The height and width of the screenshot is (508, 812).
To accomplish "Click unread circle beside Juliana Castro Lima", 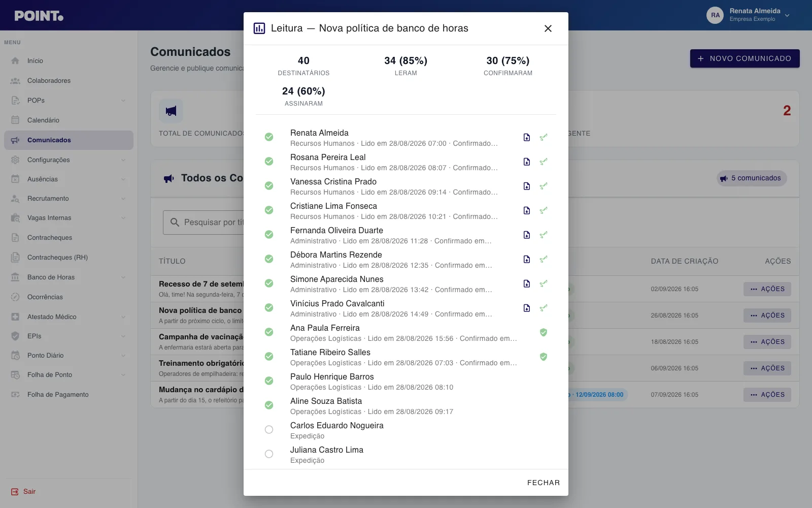I will pyautogui.click(x=269, y=454).
